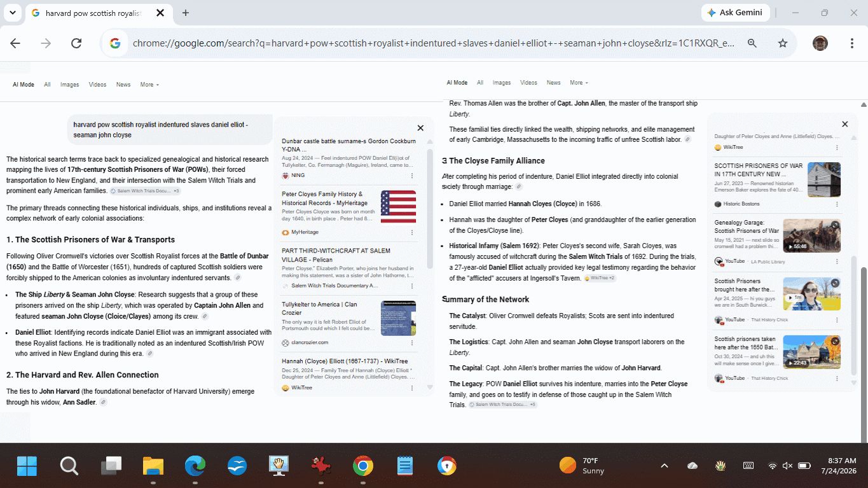Play the Genealogy Garage 55:46 video thumbnail
868x488 pixels.
811,235
